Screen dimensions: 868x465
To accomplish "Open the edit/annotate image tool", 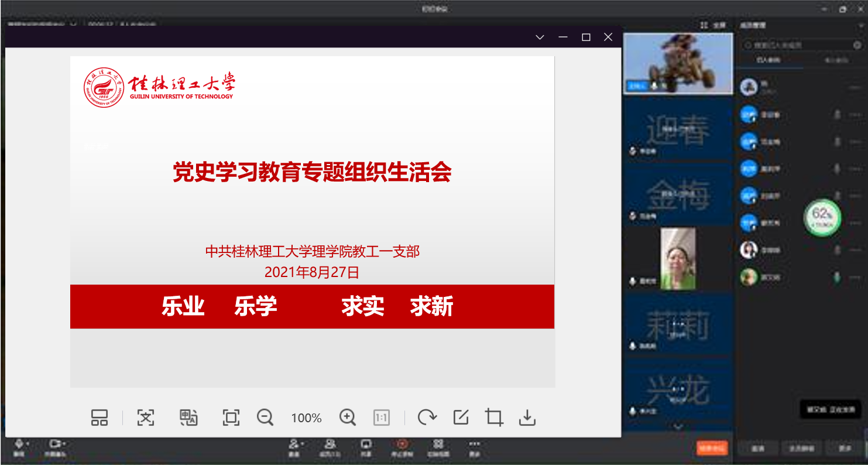I will [461, 418].
